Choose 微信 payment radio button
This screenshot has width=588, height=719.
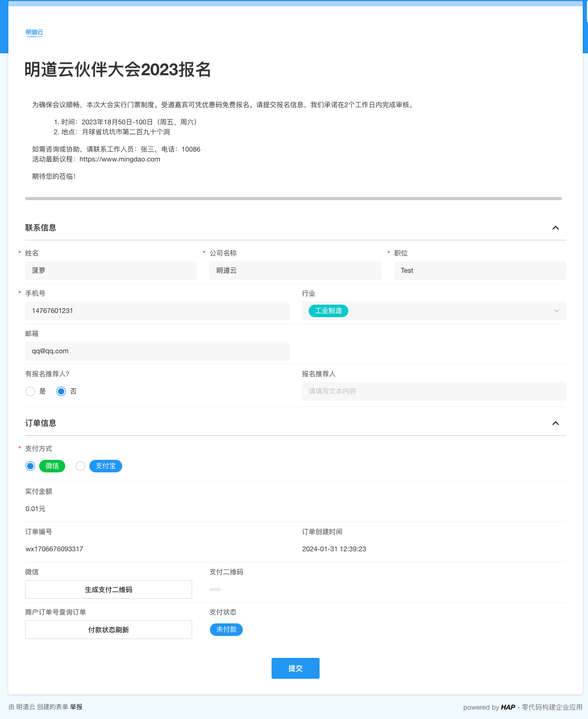(x=30, y=466)
